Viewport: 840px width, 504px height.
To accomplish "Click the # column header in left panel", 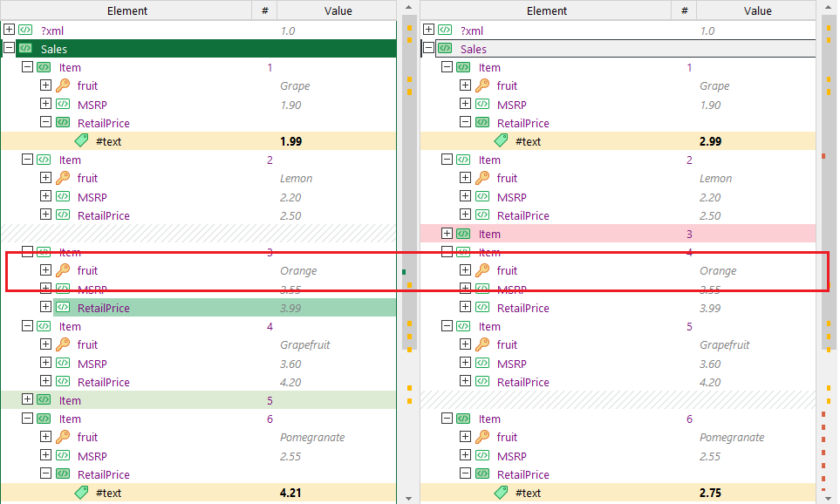I will point(263,10).
